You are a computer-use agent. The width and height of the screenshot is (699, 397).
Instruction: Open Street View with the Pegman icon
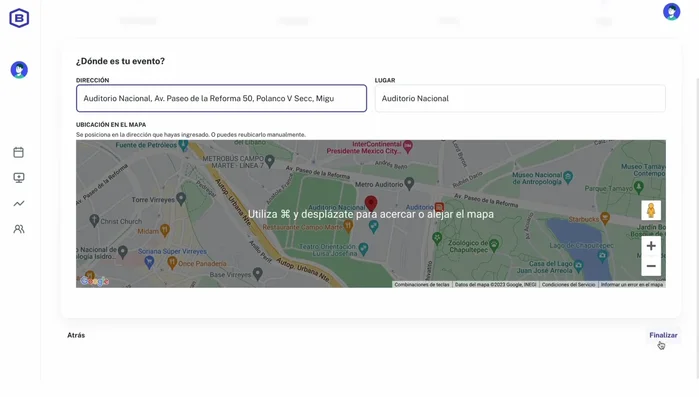651,210
